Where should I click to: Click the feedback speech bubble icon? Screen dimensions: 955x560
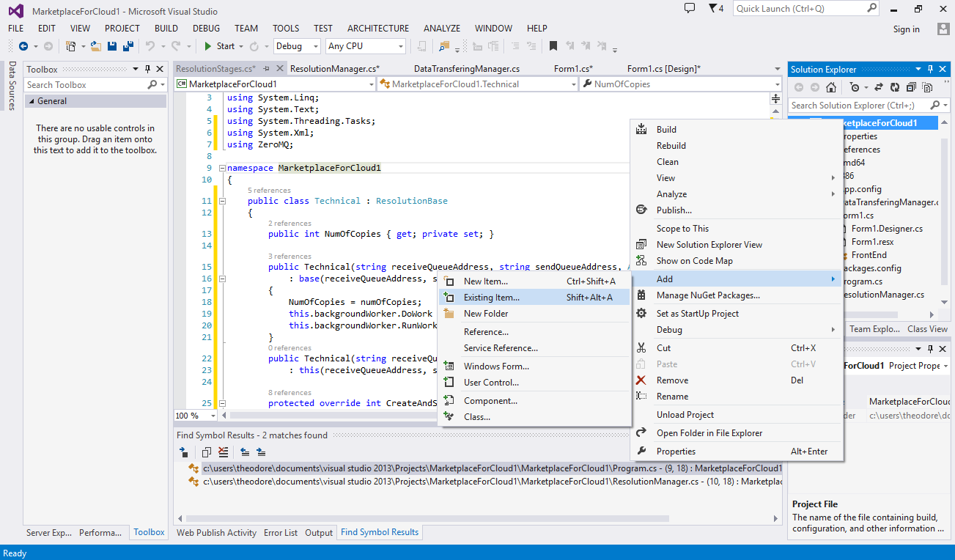pyautogui.click(x=689, y=8)
